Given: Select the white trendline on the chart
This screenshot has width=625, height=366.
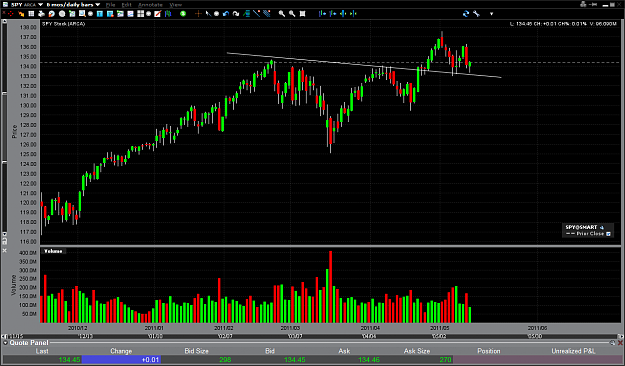Looking at the screenshot, I should click(364, 65).
